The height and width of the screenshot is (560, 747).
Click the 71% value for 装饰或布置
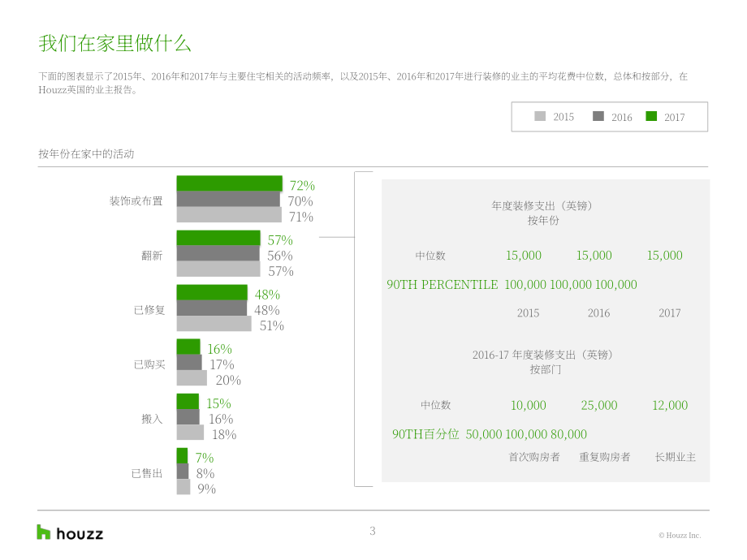tap(301, 217)
